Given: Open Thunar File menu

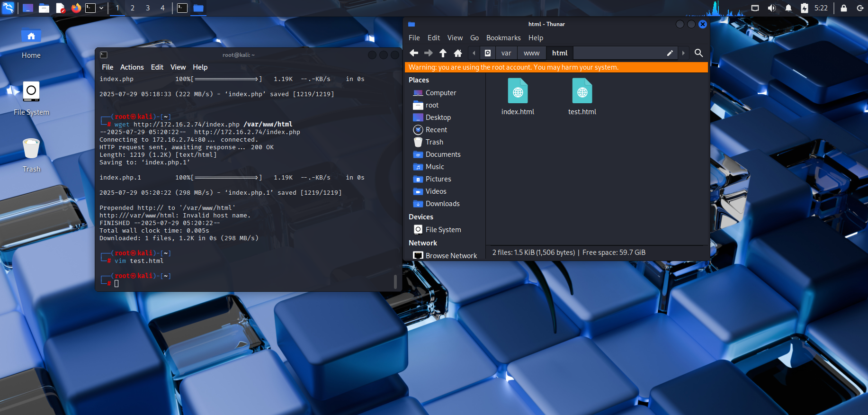Looking at the screenshot, I should [x=414, y=38].
